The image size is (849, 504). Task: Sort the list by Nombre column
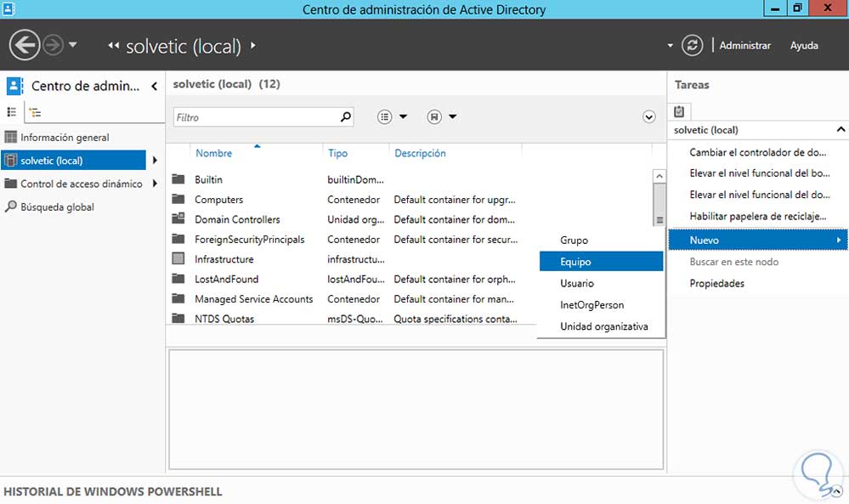pyautogui.click(x=213, y=153)
